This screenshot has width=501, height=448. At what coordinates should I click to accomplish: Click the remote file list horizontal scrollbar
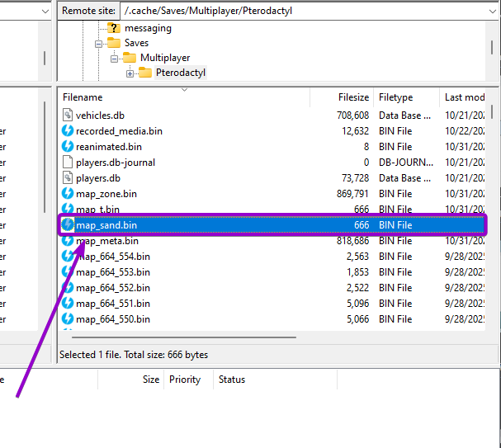pos(184,337)
